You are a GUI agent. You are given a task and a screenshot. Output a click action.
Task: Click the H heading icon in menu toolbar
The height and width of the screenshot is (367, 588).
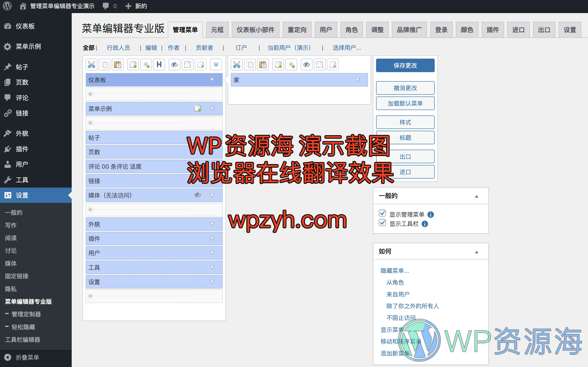(x=159, y=64)
